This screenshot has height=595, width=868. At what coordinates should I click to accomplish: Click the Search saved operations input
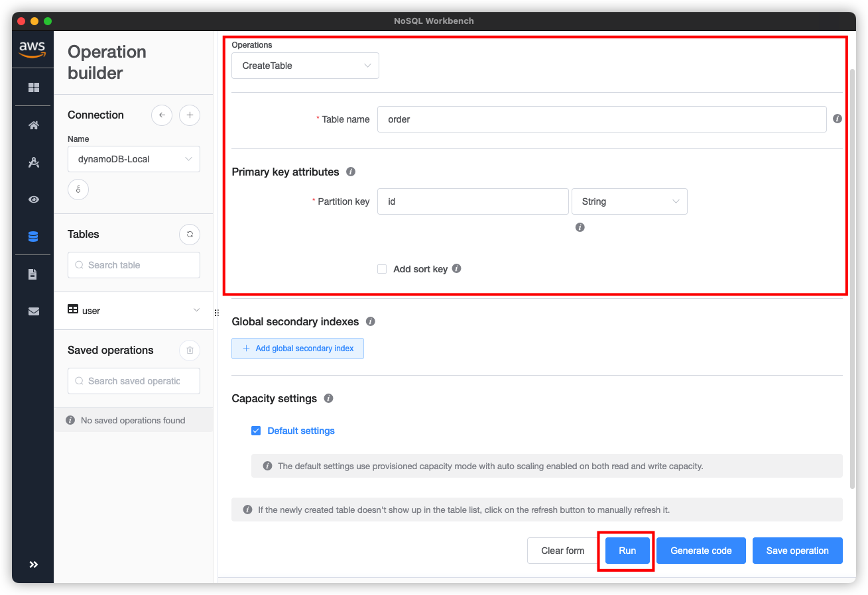(134, 381)
